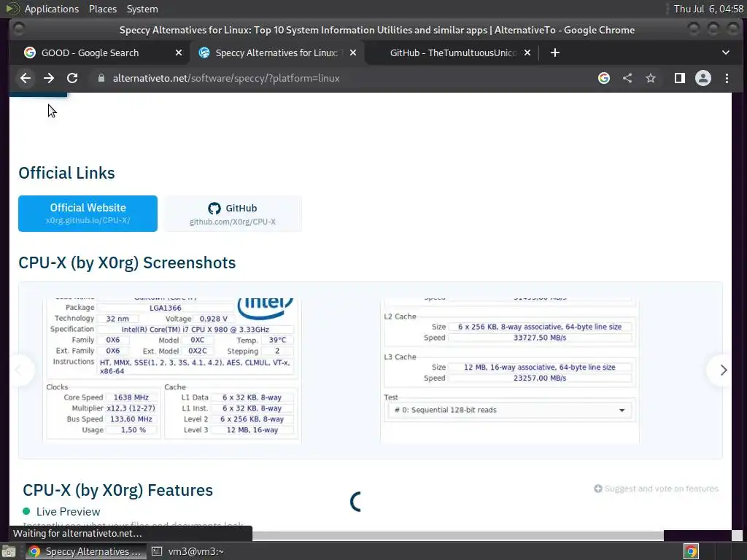Open the CPU-X cache test screenshot thumbnail
The width and height of the screenshot is (747, 560).
coord(510,370)
